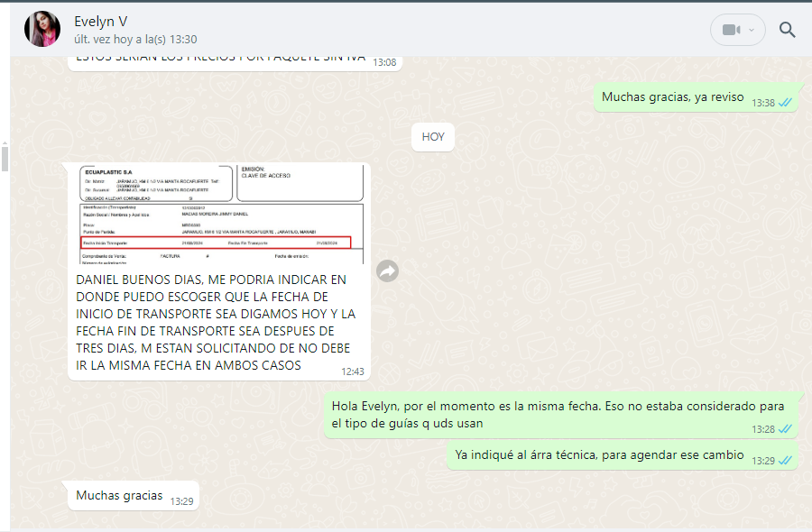Image resolution: width=812 pixels, height=532 pixels.
Task: Click the read check marks on "Muchas gracias, ya reviso"
Action: click(786, 103)
